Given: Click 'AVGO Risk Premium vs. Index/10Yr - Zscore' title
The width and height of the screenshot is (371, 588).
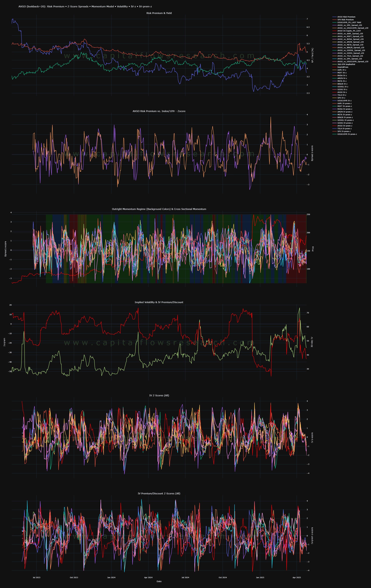Looking at the screenshot, I should [x=159, y=111].
